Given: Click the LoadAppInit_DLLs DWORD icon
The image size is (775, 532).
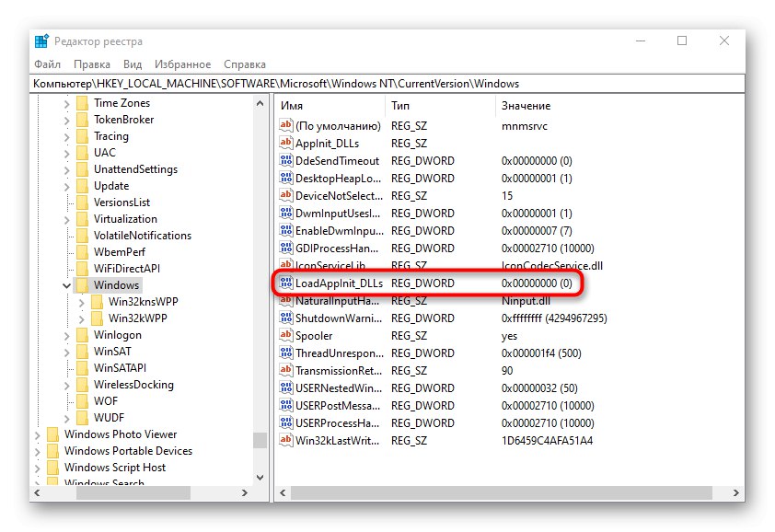Looking at the screenshot, I should 286,283.
